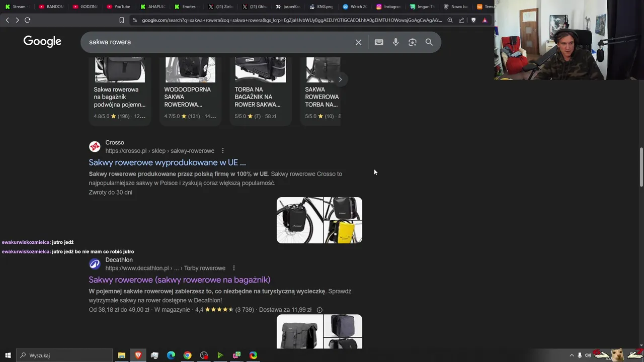This screenshot has width=644, height=362.
Task: Click crosso.pl breadcrumb URL
Action: pos(159,151)
